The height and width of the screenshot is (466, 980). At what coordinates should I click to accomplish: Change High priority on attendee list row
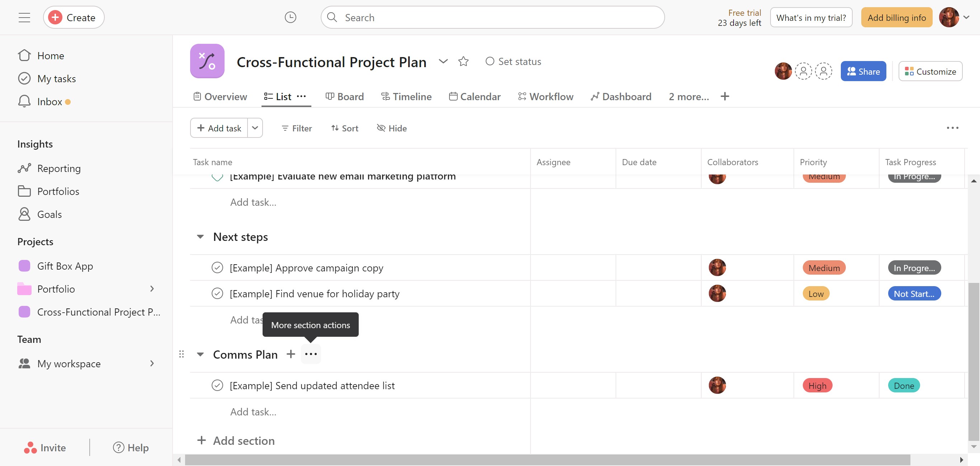click(818, 385)
